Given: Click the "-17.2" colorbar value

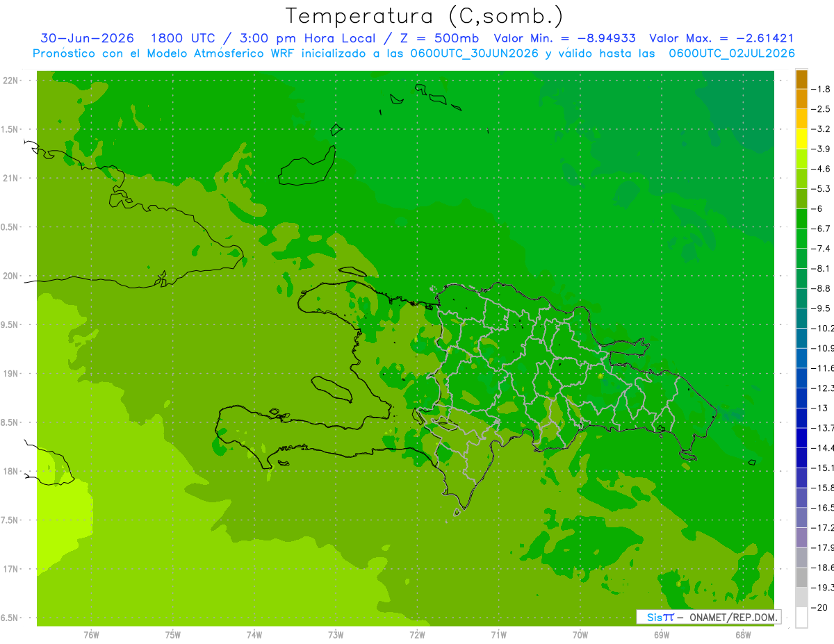Looking at the screenshot, I should tap(824, 528).
